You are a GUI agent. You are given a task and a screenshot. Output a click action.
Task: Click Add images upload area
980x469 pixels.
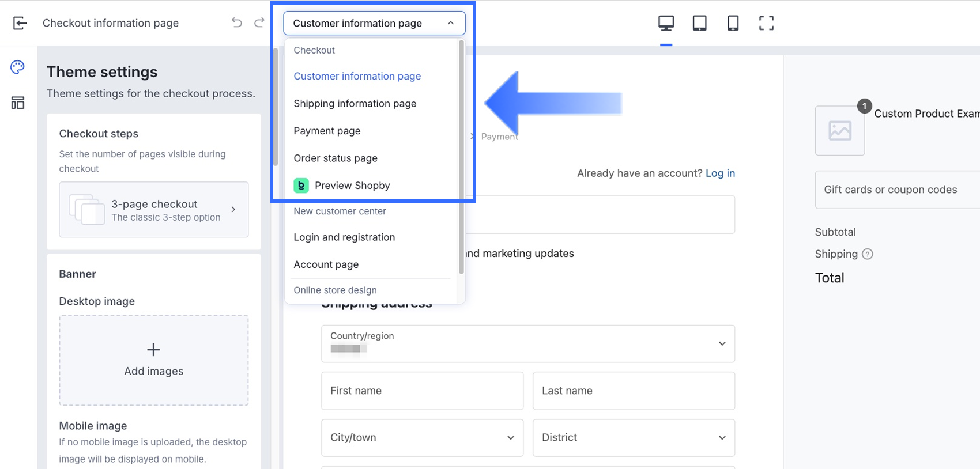[153, 360]
